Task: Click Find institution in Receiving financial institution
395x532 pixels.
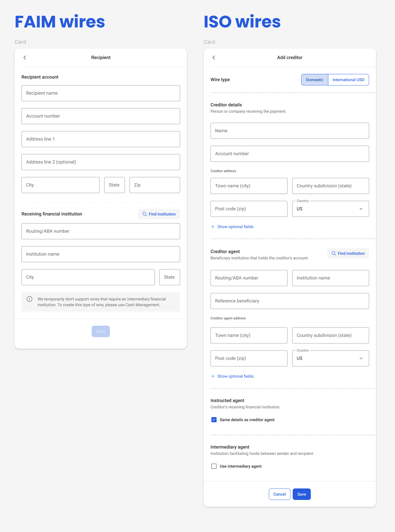Action: pyautogui.click(x=159, y=214)
